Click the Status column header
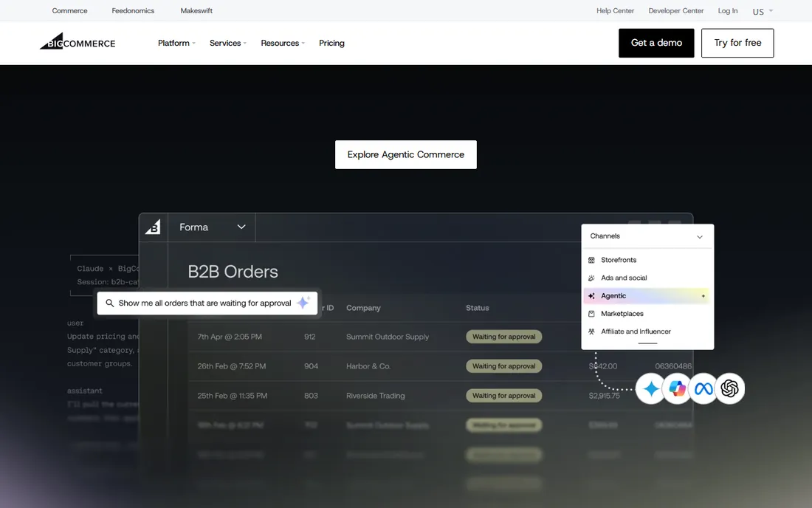This screenshot has height=508, width=812. pyautogui.click(x=478, y=308)
